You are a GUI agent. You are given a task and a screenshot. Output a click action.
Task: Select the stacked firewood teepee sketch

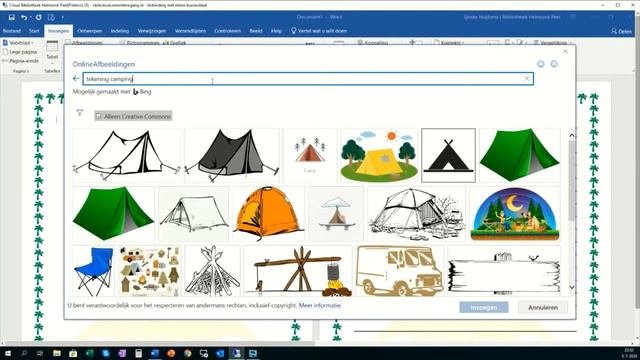[212, 271]
